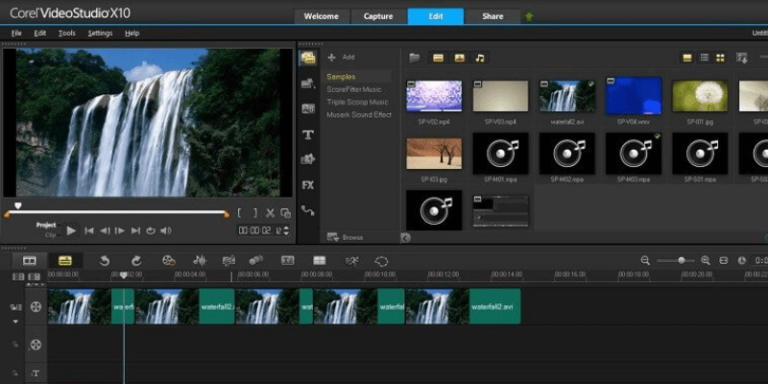Viewport: 768px width, 384px height.
Task: Set mark-in with the left bracket
Action: tap(240, 213)
